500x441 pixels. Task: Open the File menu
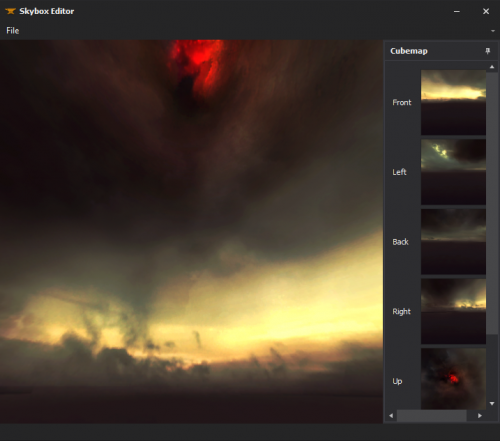point(13,31)
